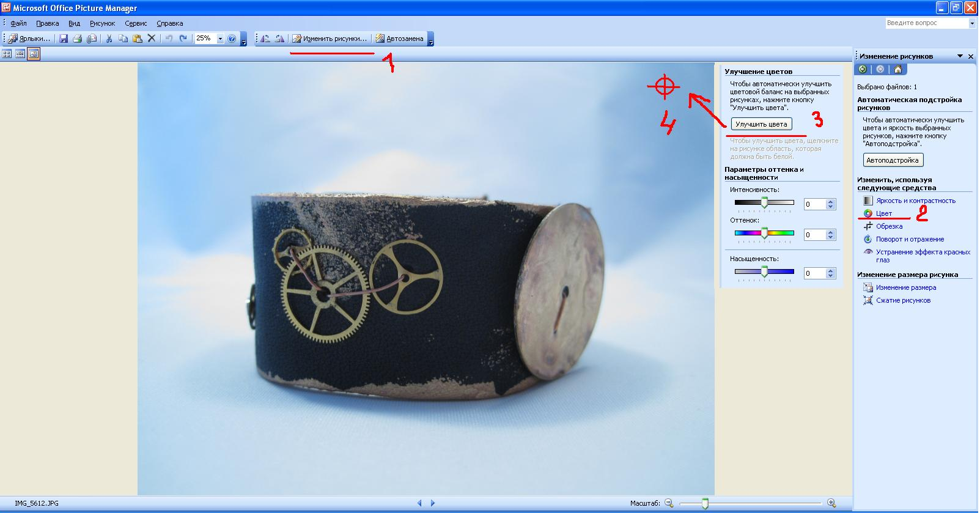This screenshot has width=980, height=513.
Task: Increase the Интенсивность value with the up arrow
Action: (830, 202)
